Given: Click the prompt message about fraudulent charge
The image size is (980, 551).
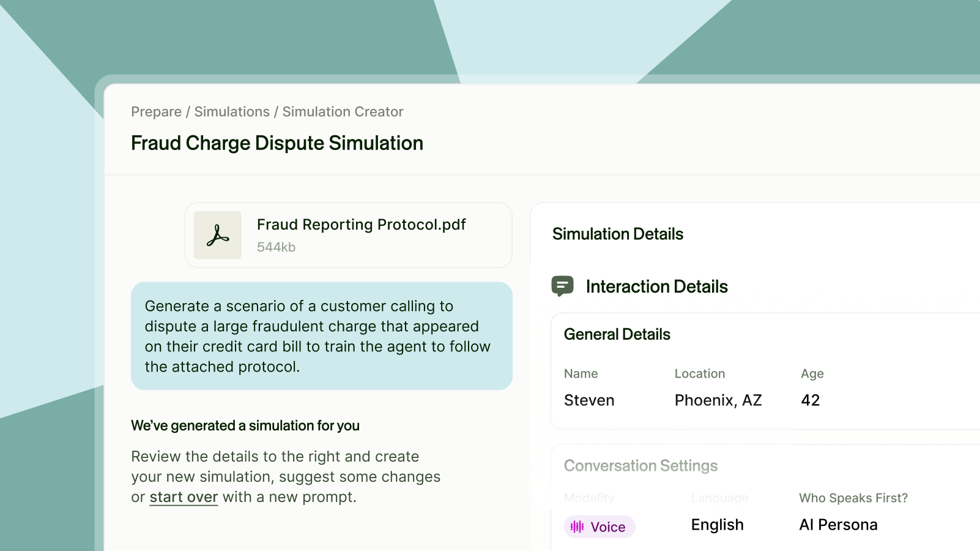Looking at the screenshot, I should point(322,336).
